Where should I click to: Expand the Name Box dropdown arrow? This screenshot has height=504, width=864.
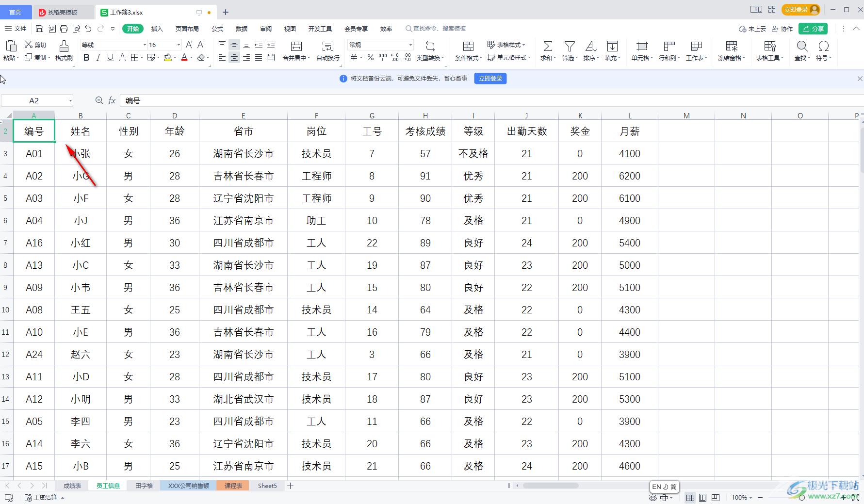[70, 100]
